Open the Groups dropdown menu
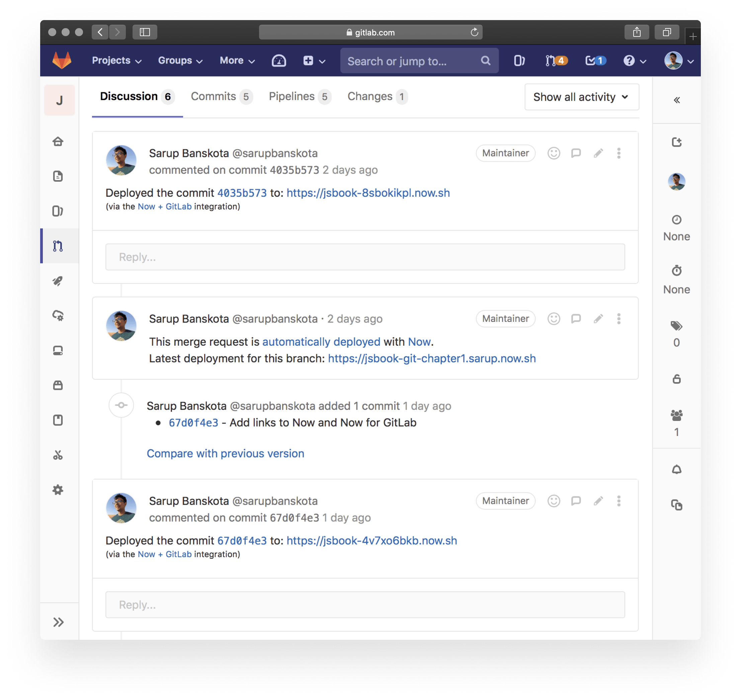Image resolution: width=741 pixels, height=700 pixels. pos(180,61)
